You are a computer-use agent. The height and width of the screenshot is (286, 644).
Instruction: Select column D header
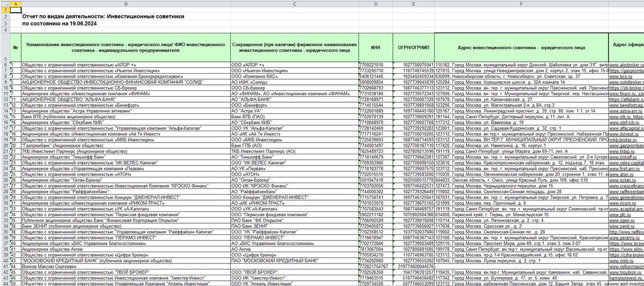pos(376,4)
